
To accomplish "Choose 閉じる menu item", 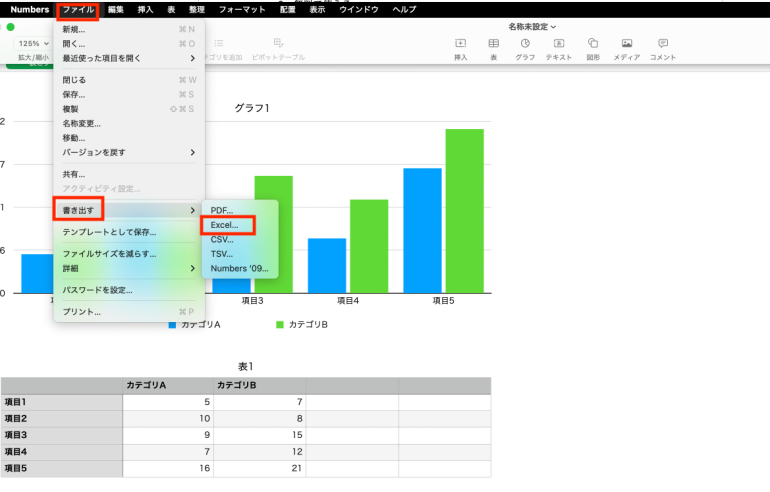I will point(129,80).
